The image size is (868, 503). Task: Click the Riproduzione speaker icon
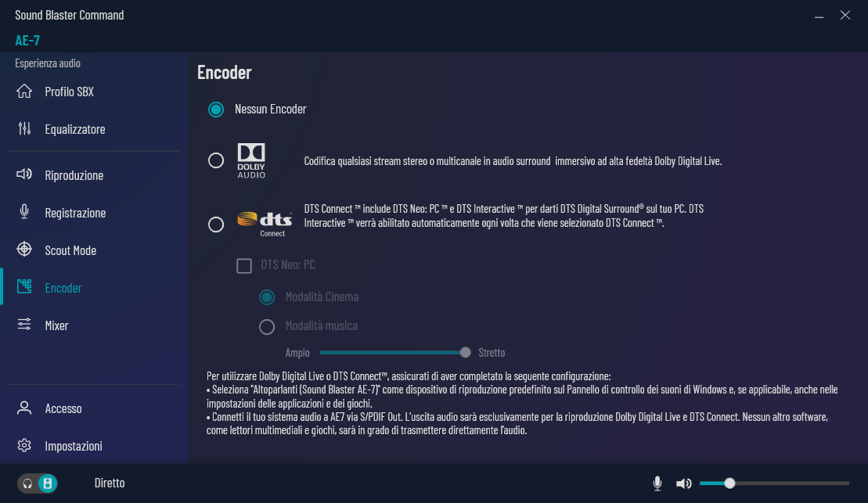tap(24, 174)
